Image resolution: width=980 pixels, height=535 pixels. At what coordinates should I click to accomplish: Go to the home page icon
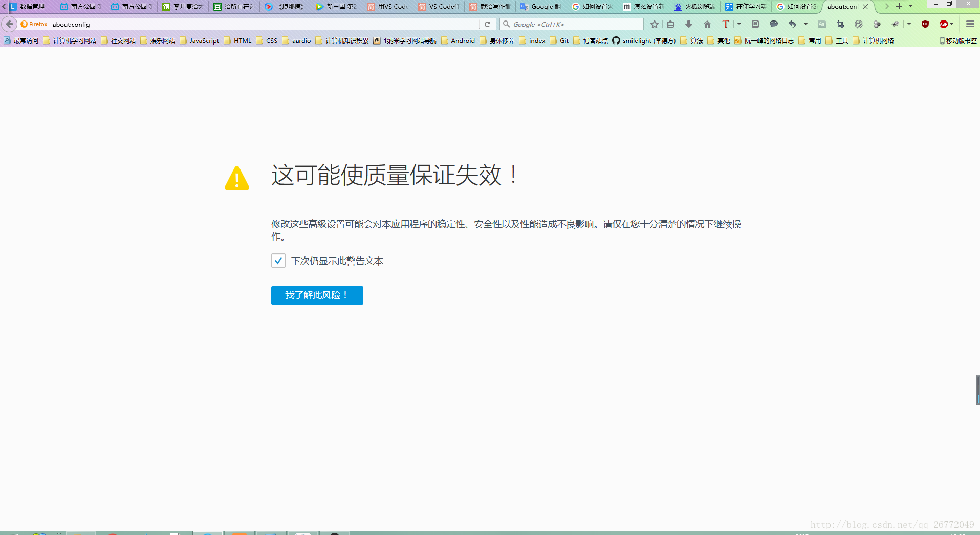[707, 24]
